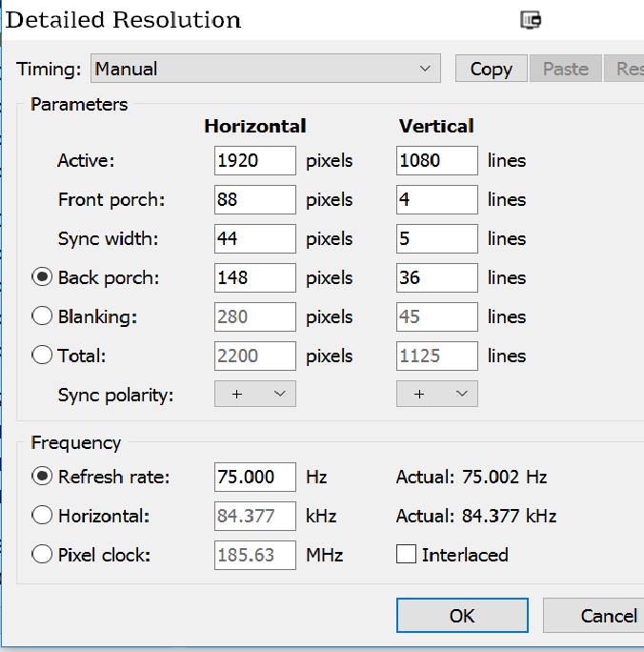The height and width of the screenshot is (652, 644).
Task: Select the Total radio button
Action: coord(42,356)
